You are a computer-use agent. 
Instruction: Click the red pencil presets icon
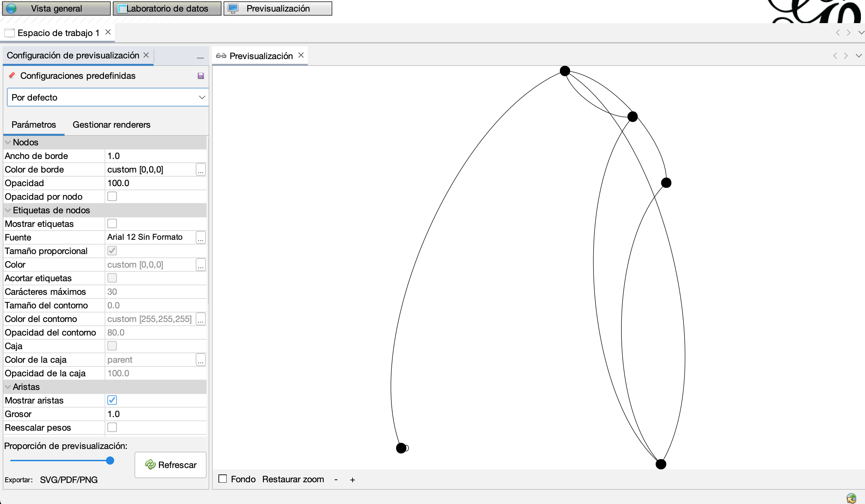(12, 75)
